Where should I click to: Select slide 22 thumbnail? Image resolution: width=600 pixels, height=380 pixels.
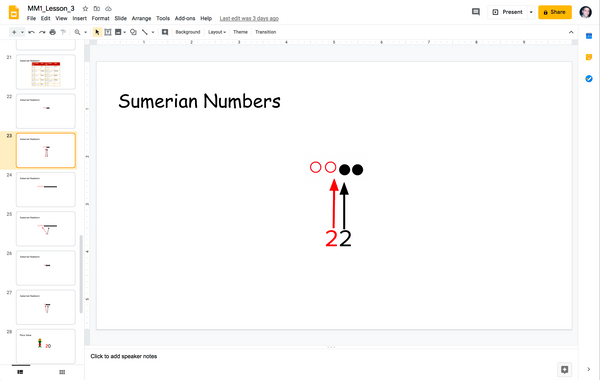pos(46,111)
